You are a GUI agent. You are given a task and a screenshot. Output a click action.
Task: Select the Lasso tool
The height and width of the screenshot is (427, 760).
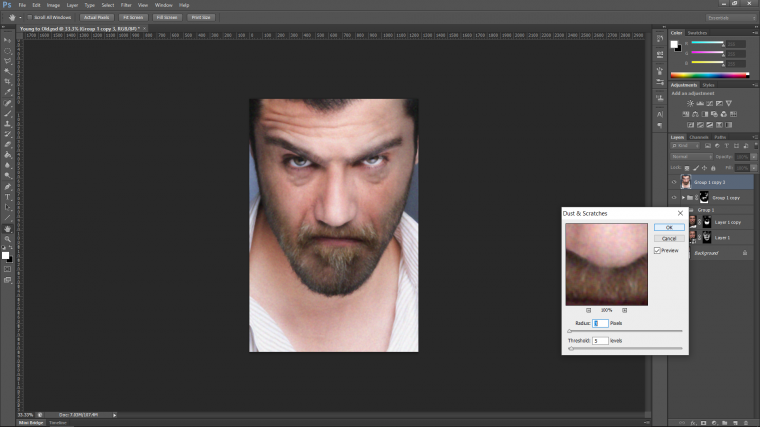point(7,61)
